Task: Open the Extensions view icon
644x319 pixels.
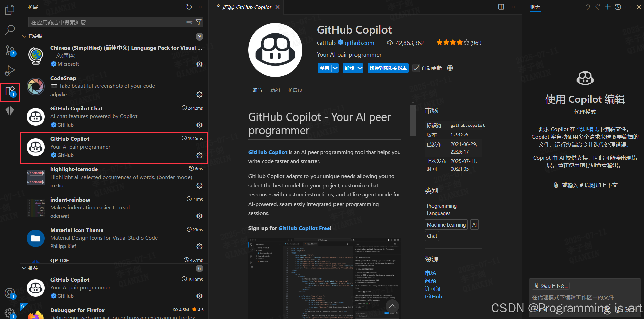Action: pos(10,91)
